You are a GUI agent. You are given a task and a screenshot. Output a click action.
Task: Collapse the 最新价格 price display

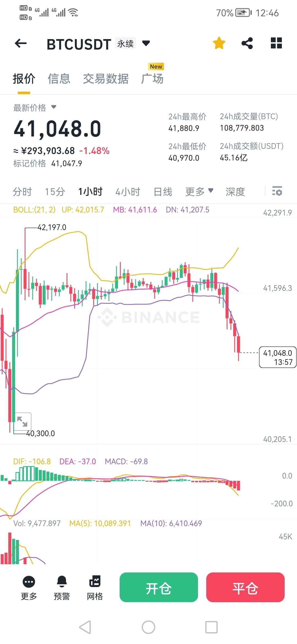54,107
